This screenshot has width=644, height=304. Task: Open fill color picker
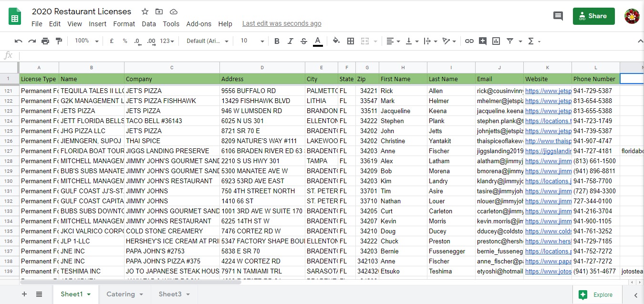pyautogui.click(x=336, y=41)
